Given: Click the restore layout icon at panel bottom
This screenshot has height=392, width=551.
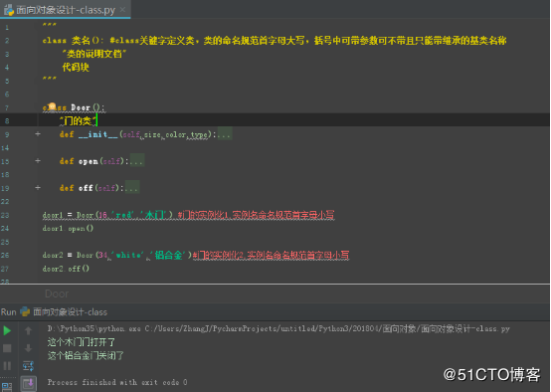Looking at the screenshot, I should tap(7, 387).
